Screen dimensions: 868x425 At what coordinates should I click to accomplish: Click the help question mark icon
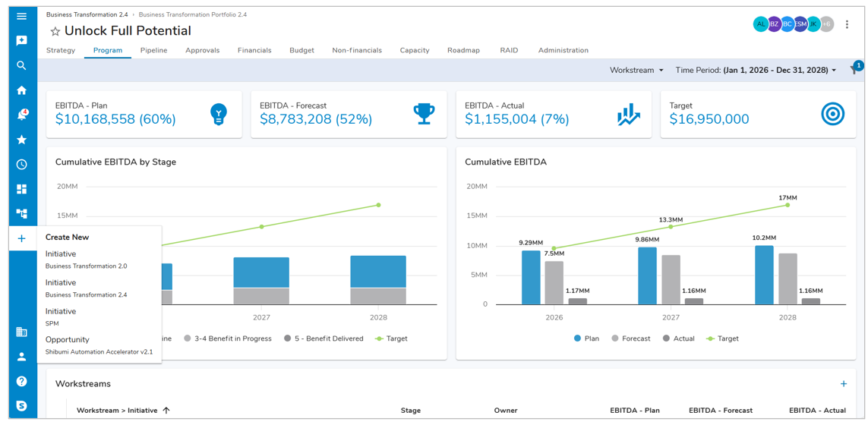[x=21, y=381]
